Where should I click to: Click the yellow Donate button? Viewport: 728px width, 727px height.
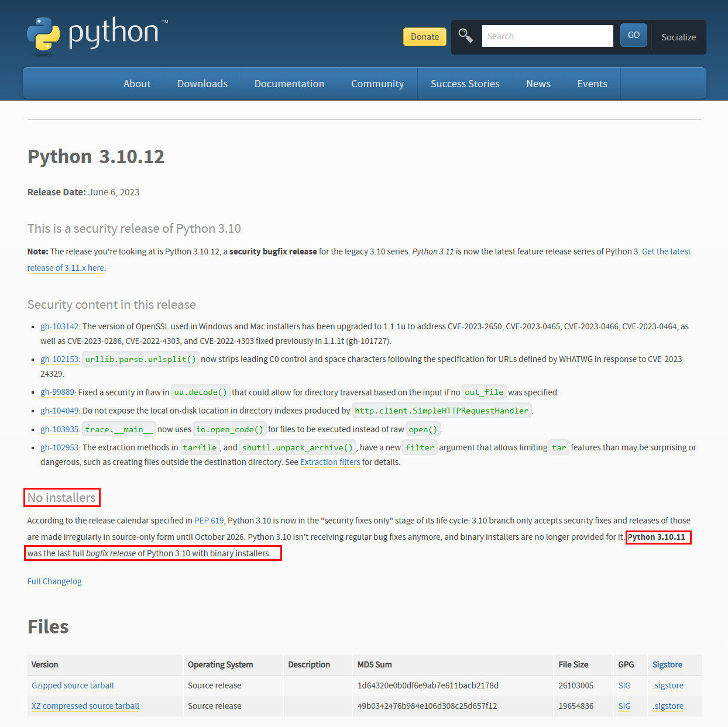pos(424,36)
